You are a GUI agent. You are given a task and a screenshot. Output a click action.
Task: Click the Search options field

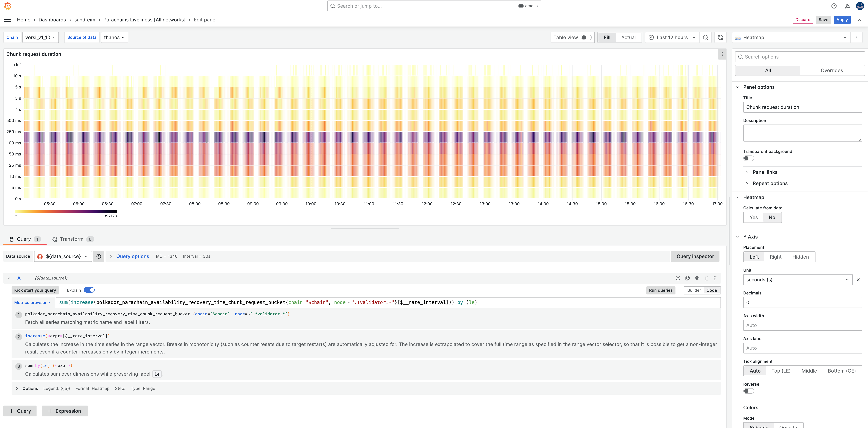tap(800, 57)
